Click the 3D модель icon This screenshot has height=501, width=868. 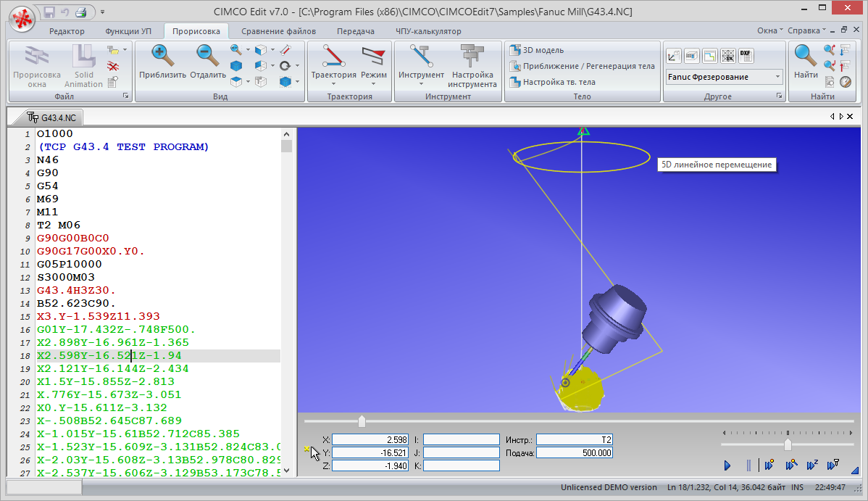pyautogui.click(x=515, y=50)
